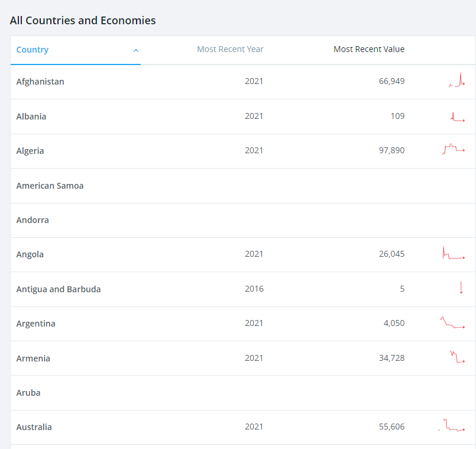Click the Australia sparkline chart

(x=452, y=426)
